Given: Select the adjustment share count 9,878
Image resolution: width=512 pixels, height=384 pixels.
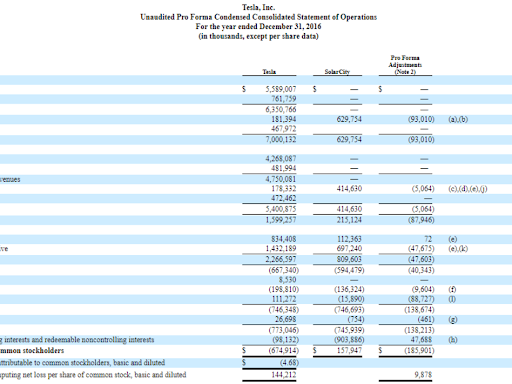Looking at the screenshot, I should point(423,375).
